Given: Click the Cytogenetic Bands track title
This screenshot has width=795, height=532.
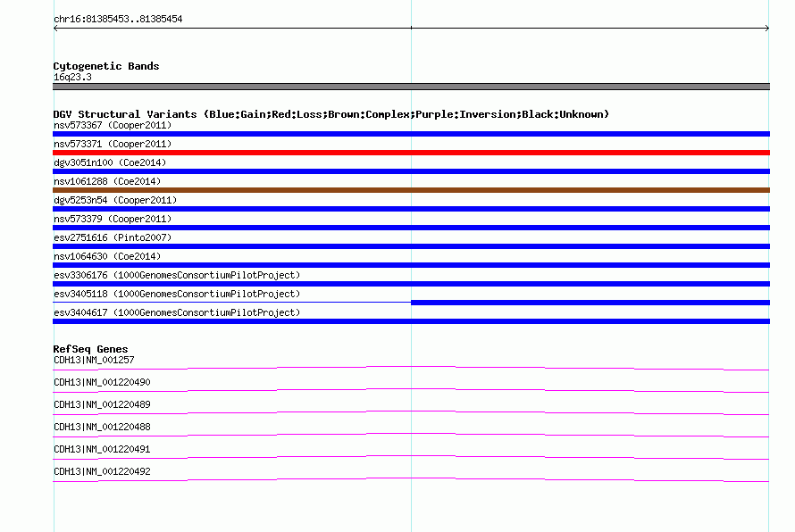Looking at the screenshot, I should [106, 66].
